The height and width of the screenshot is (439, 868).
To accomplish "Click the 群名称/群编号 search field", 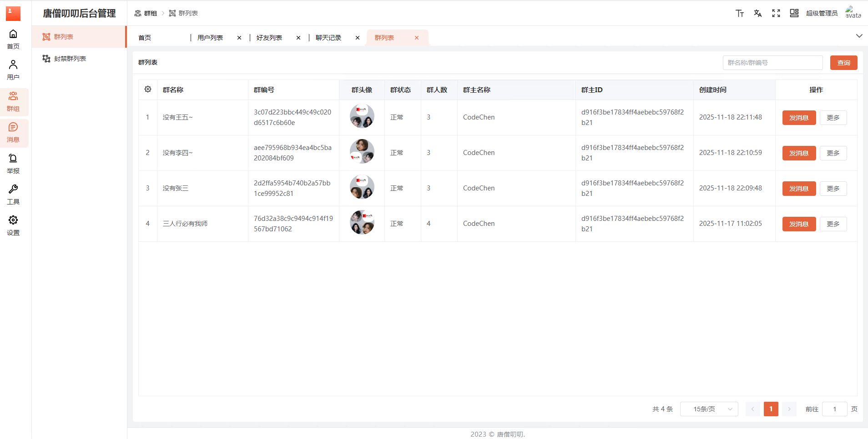I will pyautogui.click(x=772, y=63).
